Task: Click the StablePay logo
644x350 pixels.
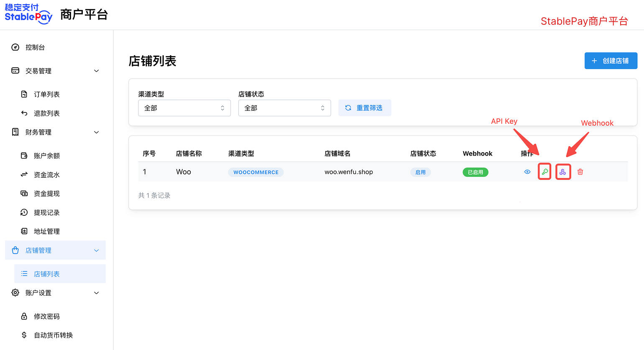Action: (28, 14)
